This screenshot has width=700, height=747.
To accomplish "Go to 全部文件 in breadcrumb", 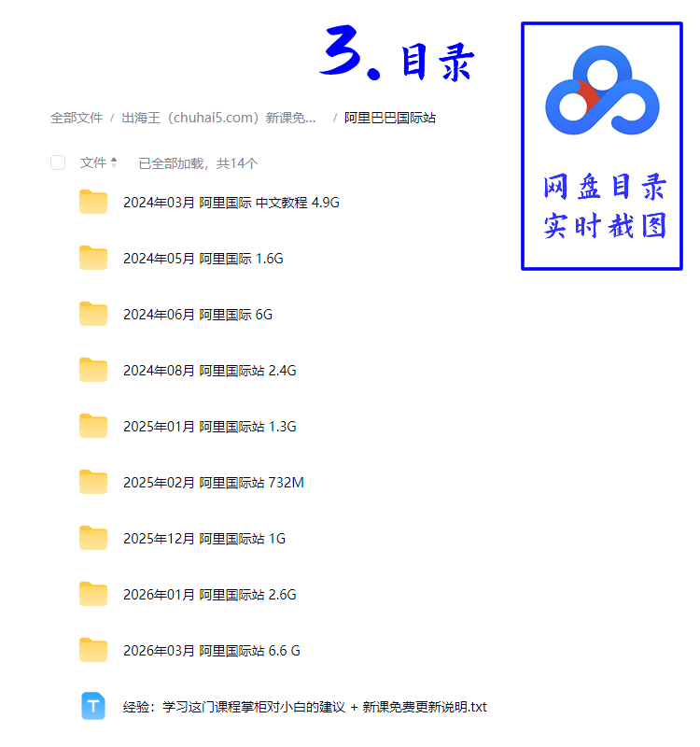I will click(x=77, y=118).
